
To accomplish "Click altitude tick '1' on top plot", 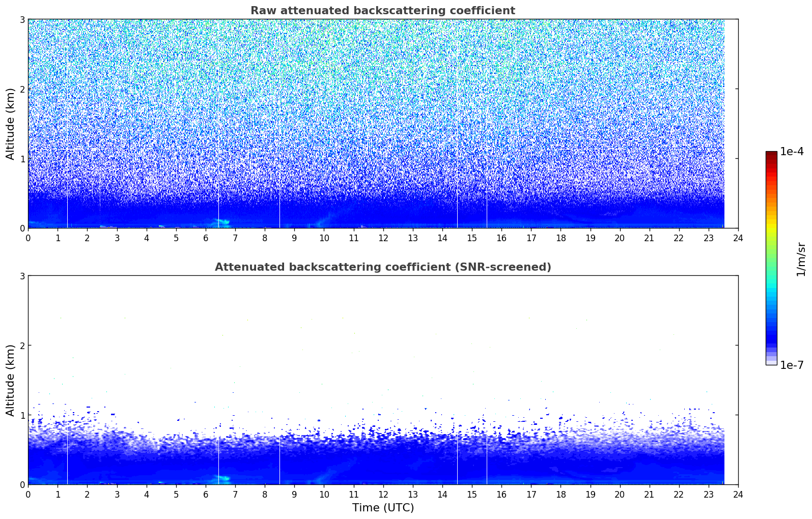I will (22, 159).
